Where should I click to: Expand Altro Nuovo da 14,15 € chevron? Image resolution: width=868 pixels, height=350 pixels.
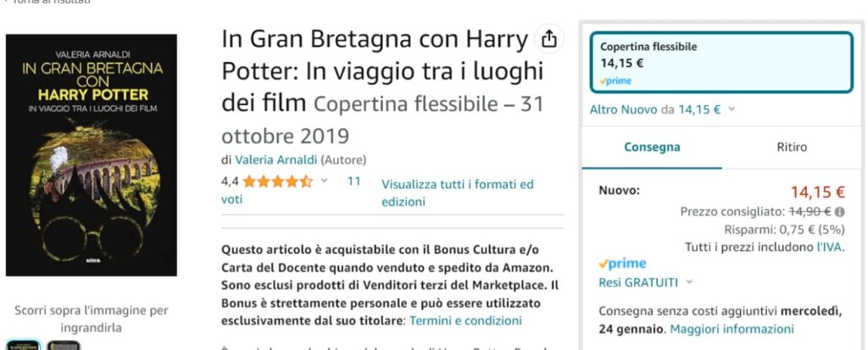(732, 109)
